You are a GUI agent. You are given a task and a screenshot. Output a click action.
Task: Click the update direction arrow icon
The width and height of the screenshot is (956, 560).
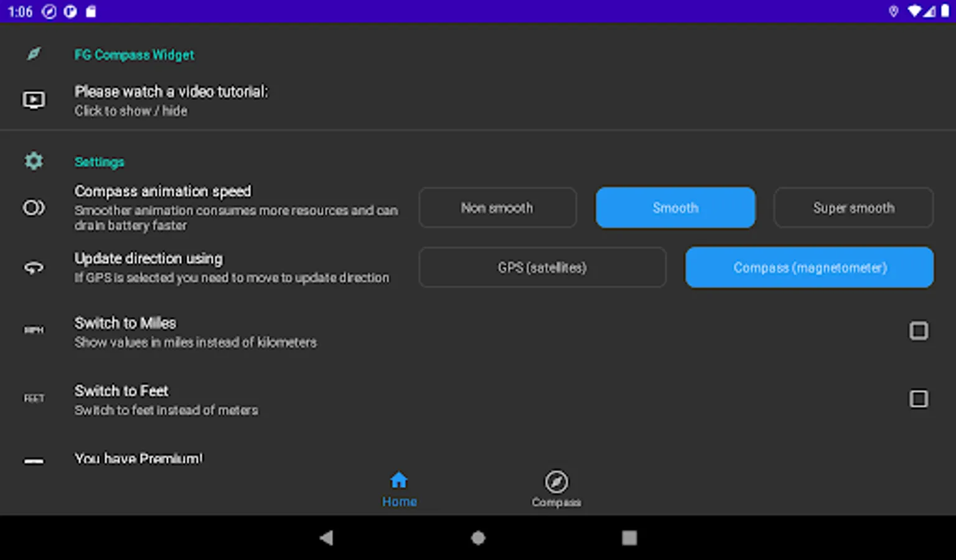(x=34, y=268)
